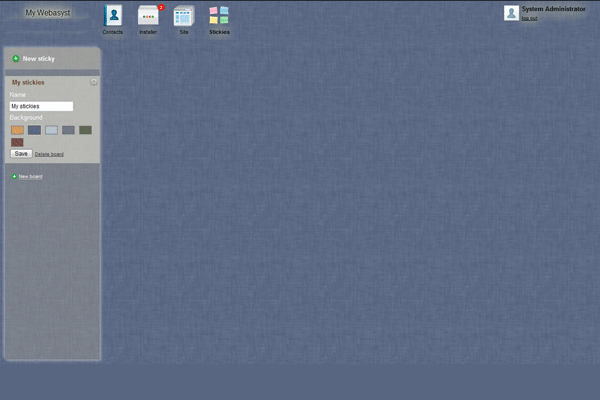Choose the gray-blue background swatch
This screenshot has height=400, width=600.
click(68, 130)
